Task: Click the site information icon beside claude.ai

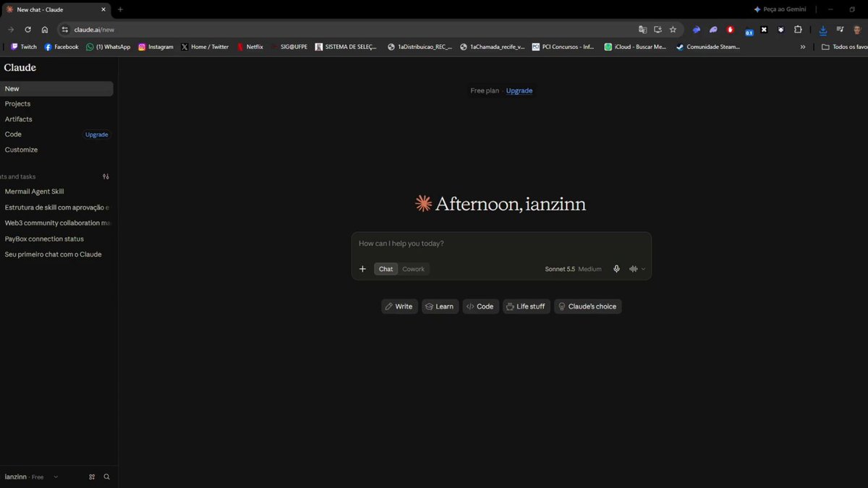Action: (64, 30)
